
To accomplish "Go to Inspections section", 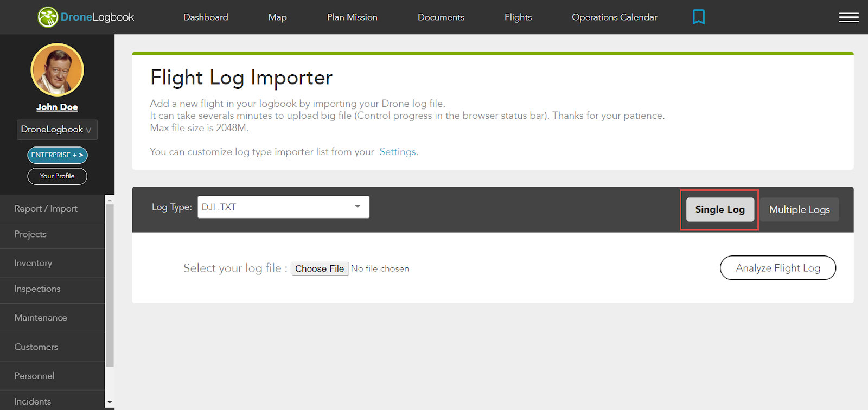I will tap(52, 289).
